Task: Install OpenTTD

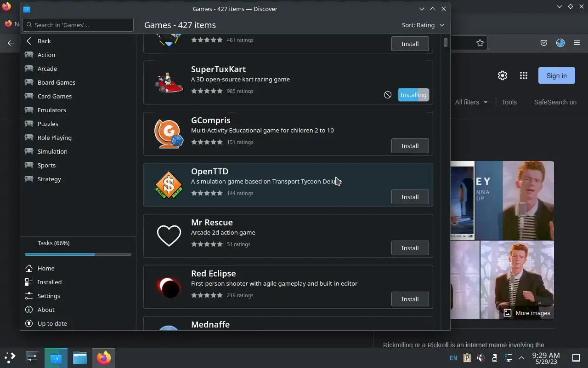Action: pos(410,197)
